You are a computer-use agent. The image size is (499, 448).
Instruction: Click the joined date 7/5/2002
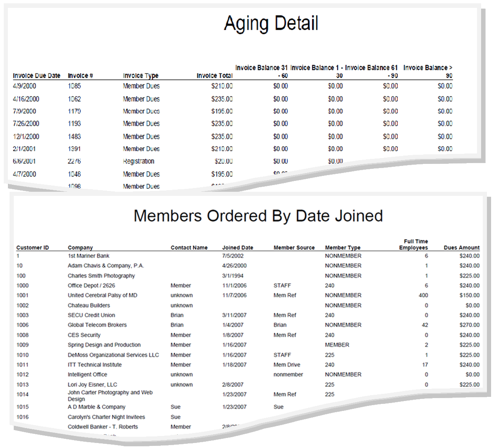pos(233,256)
